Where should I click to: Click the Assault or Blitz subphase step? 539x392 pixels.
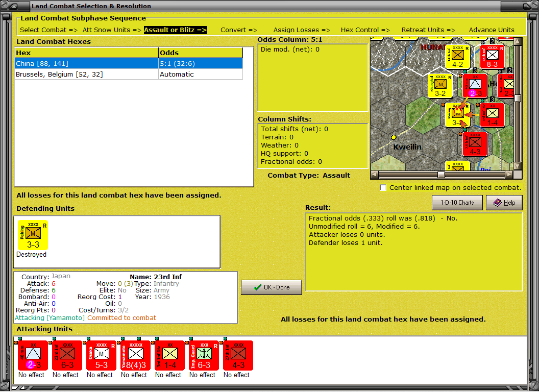tap(175, 30)
